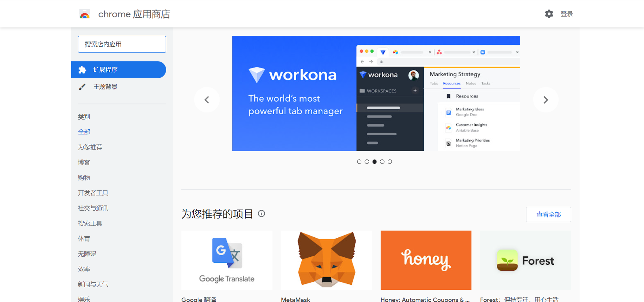Jump to second carousel slide dot
The height and width of the screenshot is (302, 644).
(367, 162)
